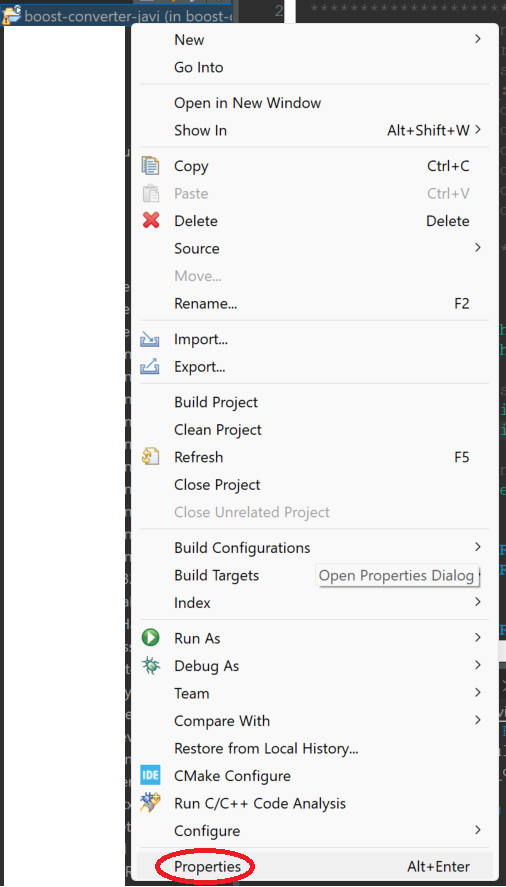Expand the Compare With submenu

point(478,720)
